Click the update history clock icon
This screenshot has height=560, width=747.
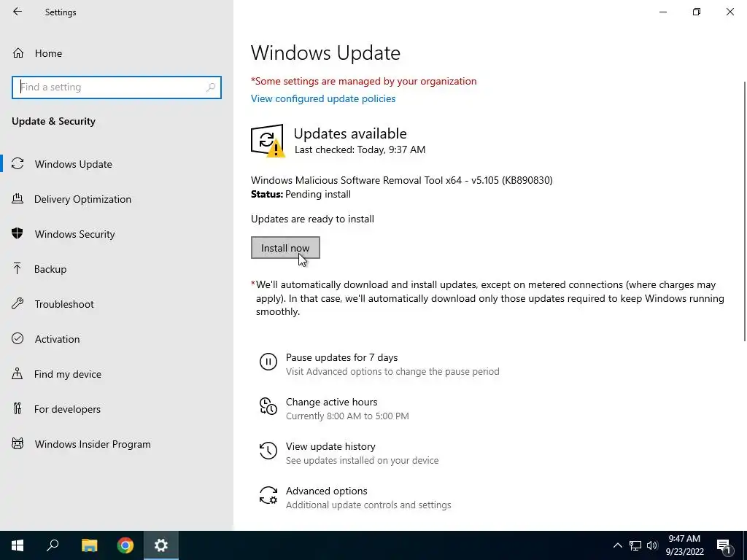pyautogui.click(x=268, y=451)
